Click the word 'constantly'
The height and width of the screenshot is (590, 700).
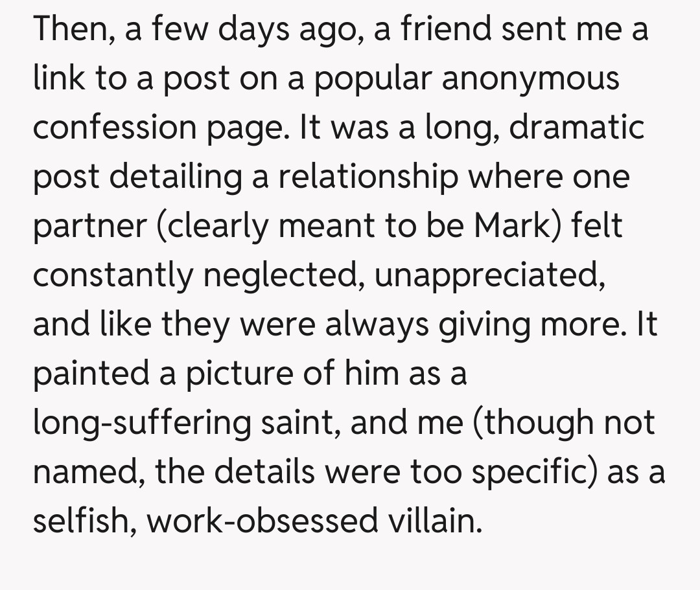(x=112, y=275)
